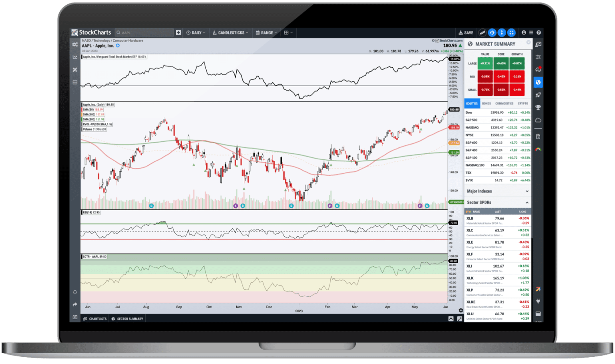Open chart settings gear in left sidebar
This screenshot has height=364, width=615.
[75, 44]
